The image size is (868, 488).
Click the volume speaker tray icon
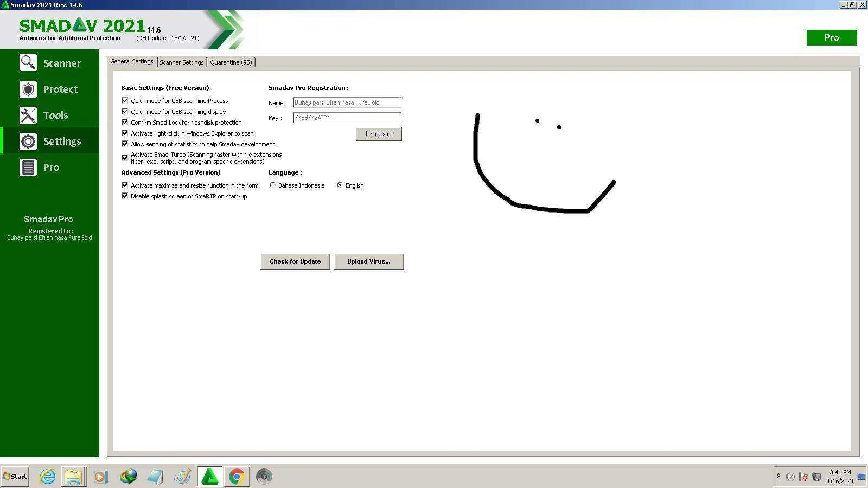tap(790, 477)
